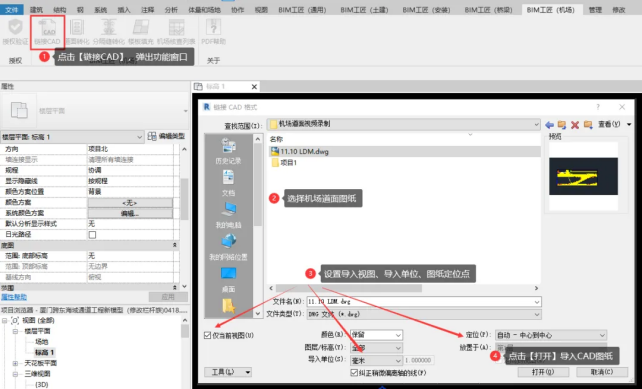The width and height of the screenshot is (642, 389).
Task: Expand the 天花板平面 tree node
Action: (x=16, y=363)
